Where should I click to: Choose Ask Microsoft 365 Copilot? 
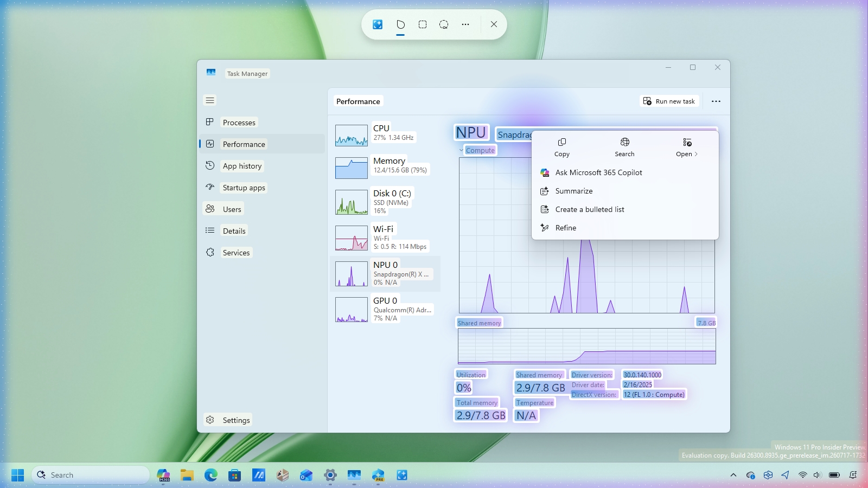[625, 172]
